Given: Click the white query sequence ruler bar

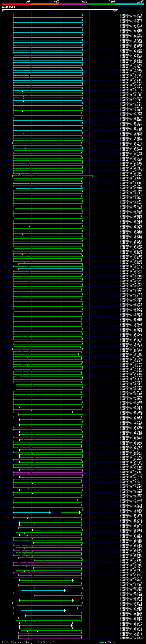Looking at the screenshot, I should tap(60, 9).
